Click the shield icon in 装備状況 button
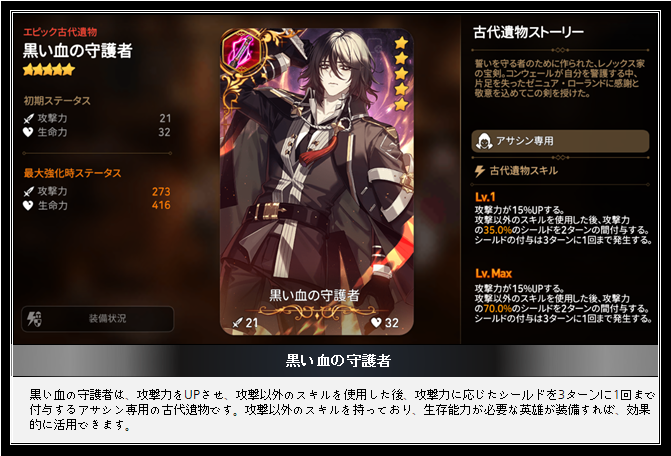This screenshot has width=671, height=456. 34,319
